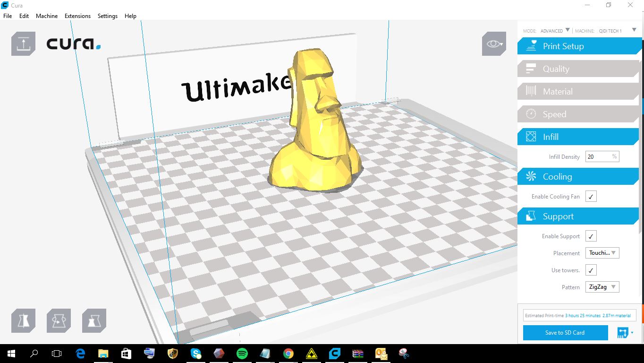Click the 'Use towers.' label
Viewport: 644px width, 363px height.
(x=566, y=270)
